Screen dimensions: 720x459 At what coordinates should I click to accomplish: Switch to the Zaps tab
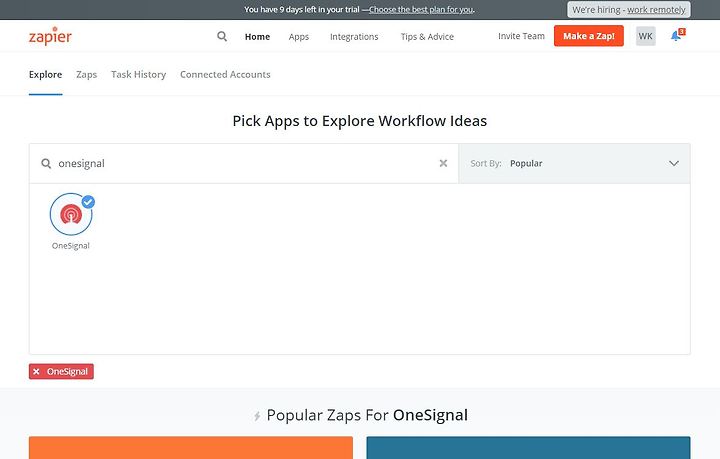[86, 74]
